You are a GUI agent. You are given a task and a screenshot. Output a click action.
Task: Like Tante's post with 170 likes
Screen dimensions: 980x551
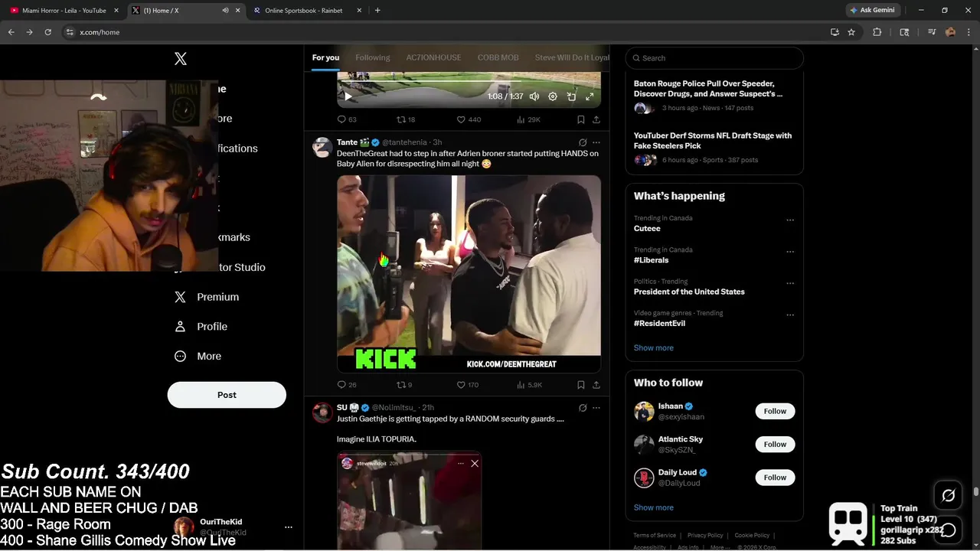point(468,385)
